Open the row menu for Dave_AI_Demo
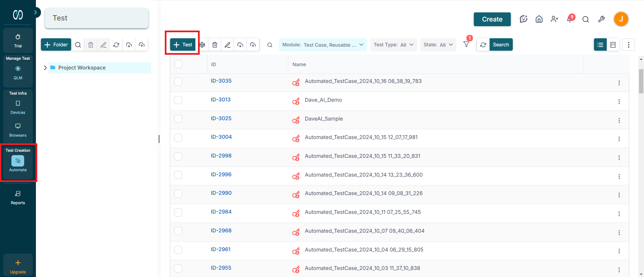 pos(619,102)
